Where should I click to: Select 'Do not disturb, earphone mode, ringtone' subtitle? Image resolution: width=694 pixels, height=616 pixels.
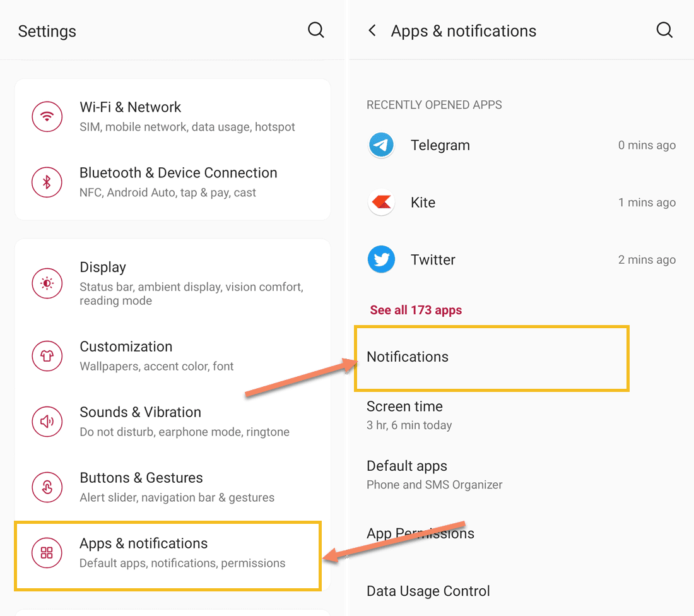point(185,432)
